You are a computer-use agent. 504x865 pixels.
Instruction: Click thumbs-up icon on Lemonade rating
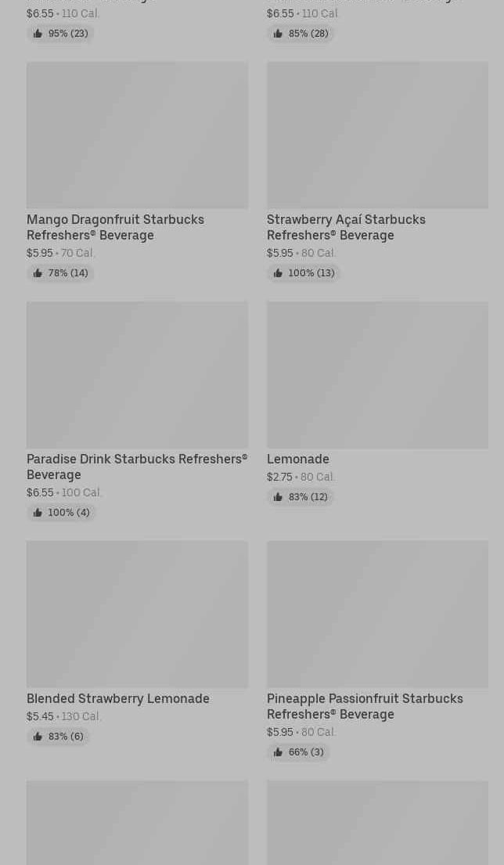[278, 497]
